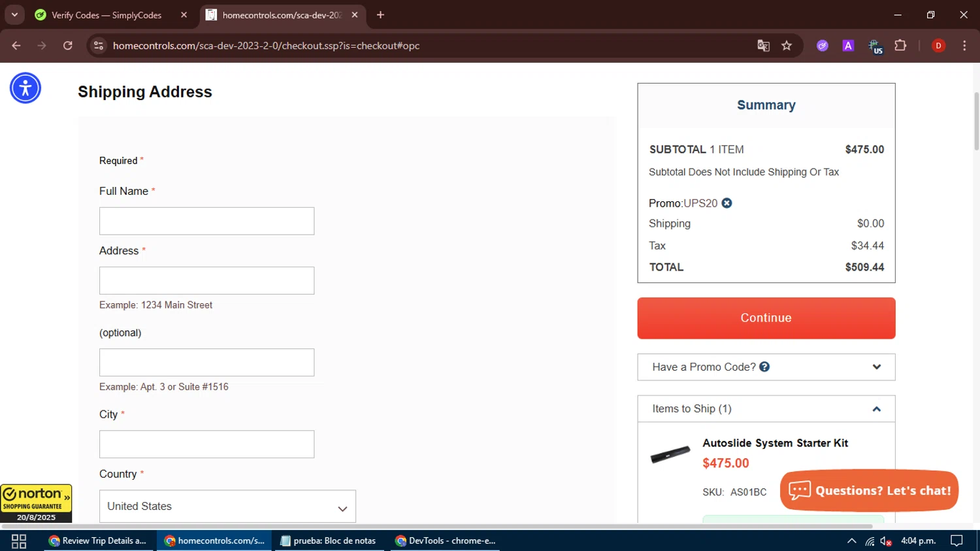Open Windows notification center icon
The height and width of the screenshot is (551, 980).
(956, 541)
